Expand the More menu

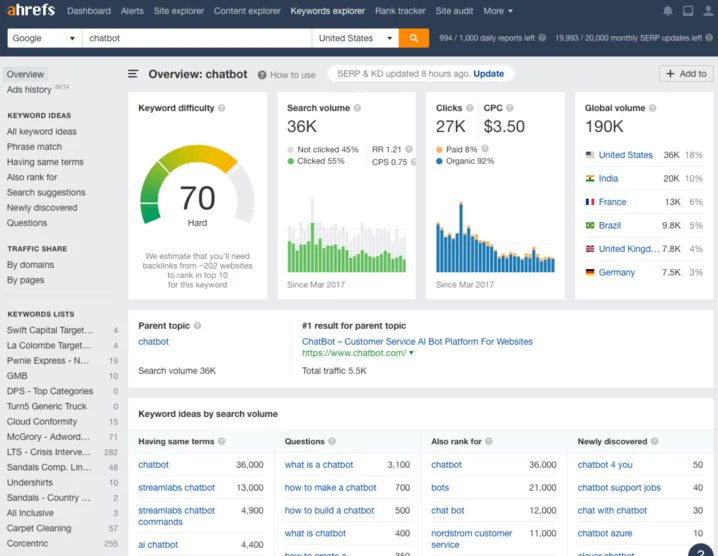(x=498, y=11)
